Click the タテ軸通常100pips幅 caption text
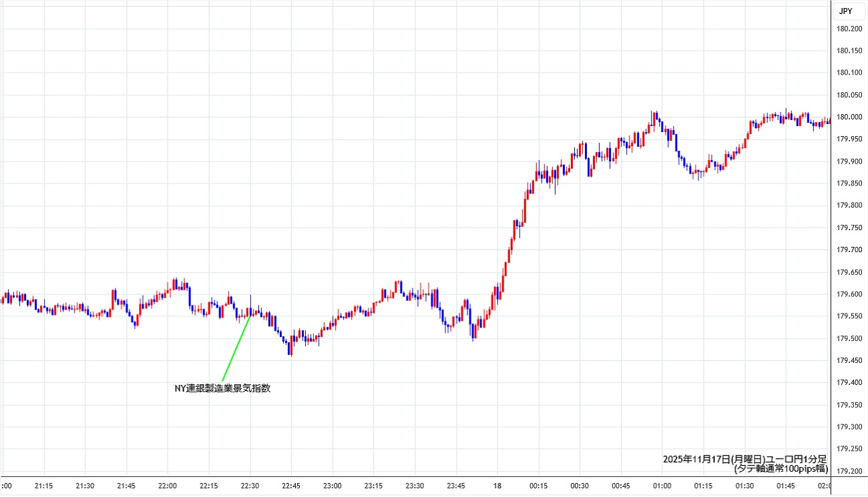The image size is (868, 497). tap(780, 469)
